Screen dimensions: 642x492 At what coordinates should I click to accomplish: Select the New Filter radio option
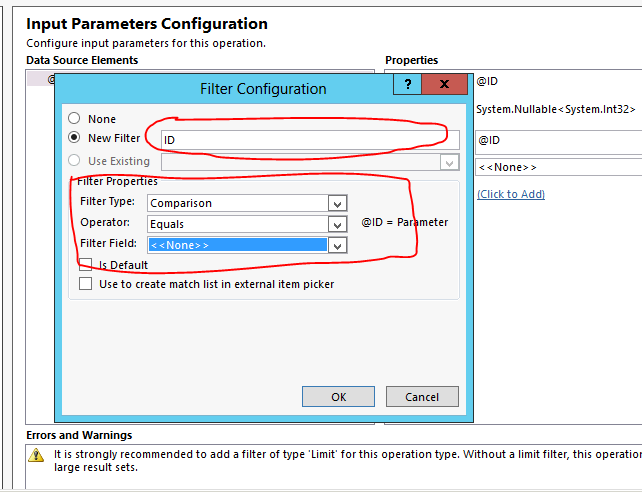(x=74, y=138)
